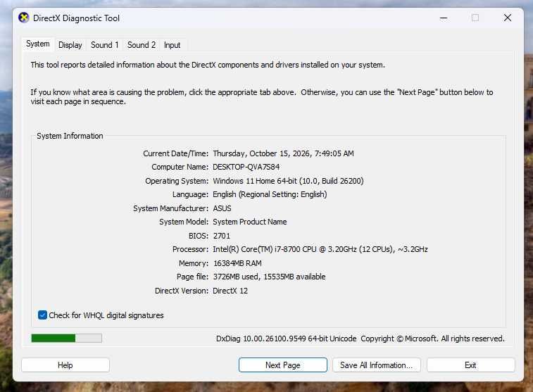The image size is (533, 392).
Task: Click the Operating System value text
Action: 288,181
